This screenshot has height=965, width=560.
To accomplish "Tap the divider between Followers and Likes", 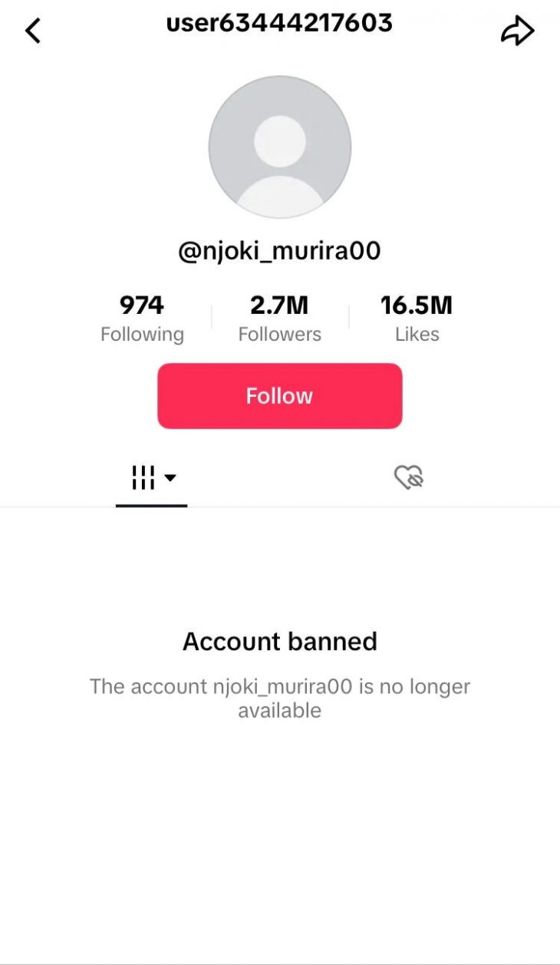I will (x=349, y=317).
